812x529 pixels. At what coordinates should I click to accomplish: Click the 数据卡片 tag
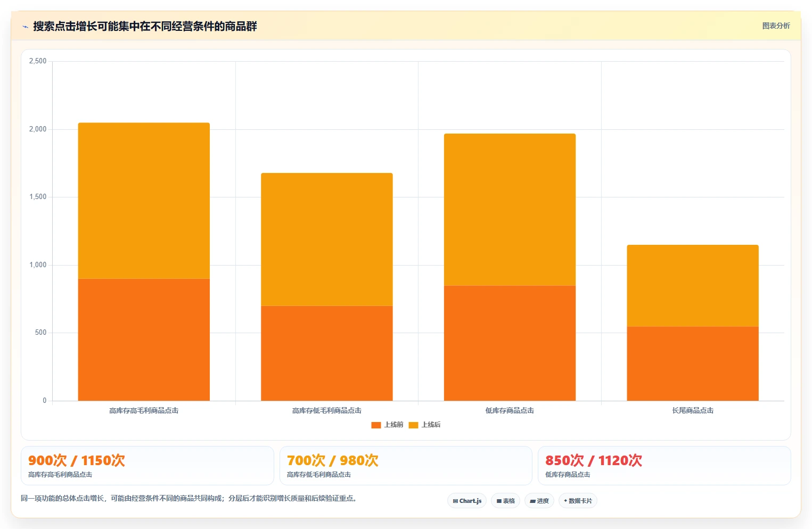point(578,501)
